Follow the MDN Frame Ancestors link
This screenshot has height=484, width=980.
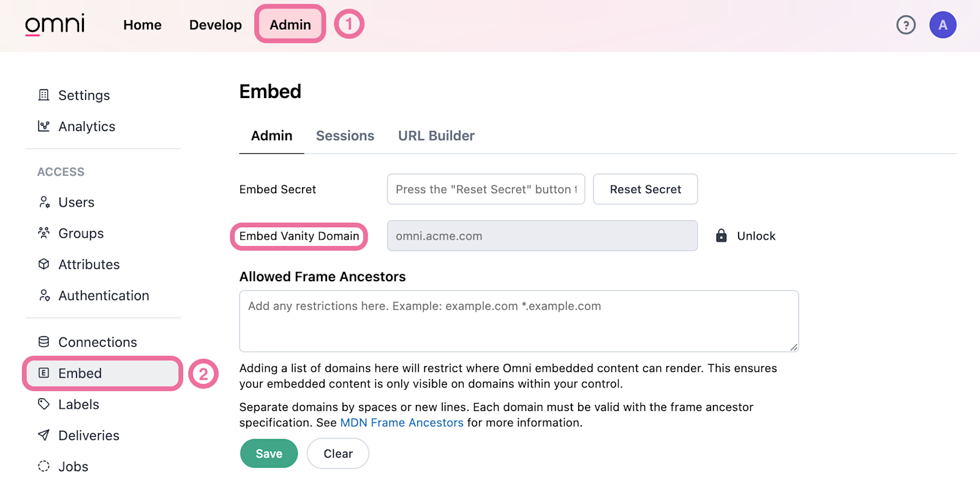click(x=401, y=422)
